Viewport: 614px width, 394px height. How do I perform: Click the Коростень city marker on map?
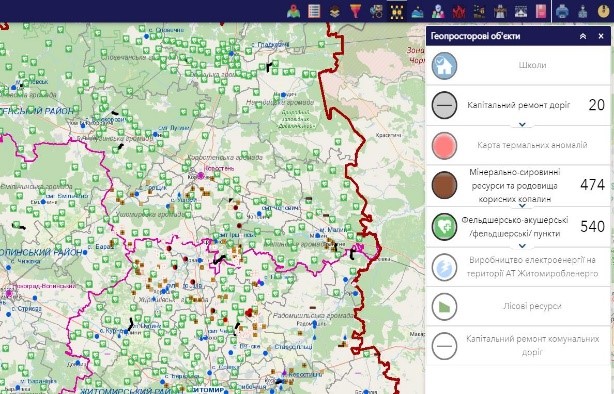pos(201,175)
